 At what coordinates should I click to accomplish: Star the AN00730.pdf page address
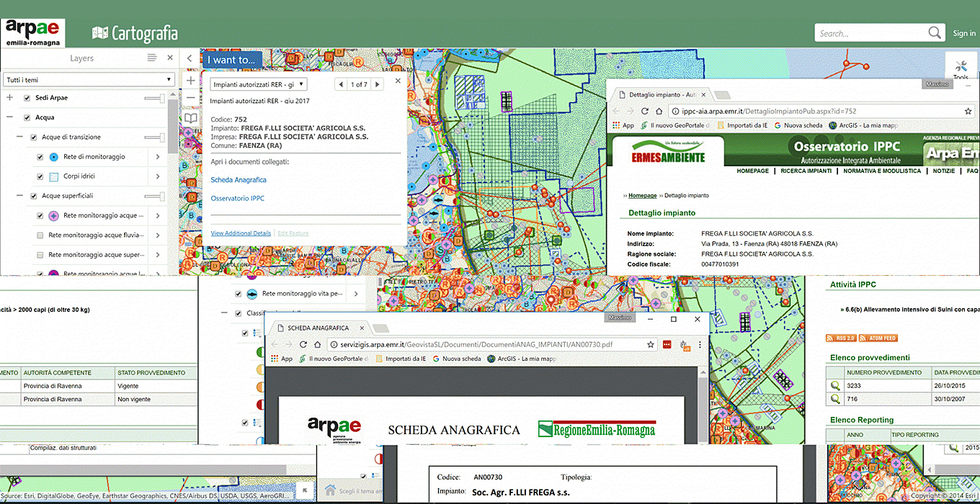(651, 345)
